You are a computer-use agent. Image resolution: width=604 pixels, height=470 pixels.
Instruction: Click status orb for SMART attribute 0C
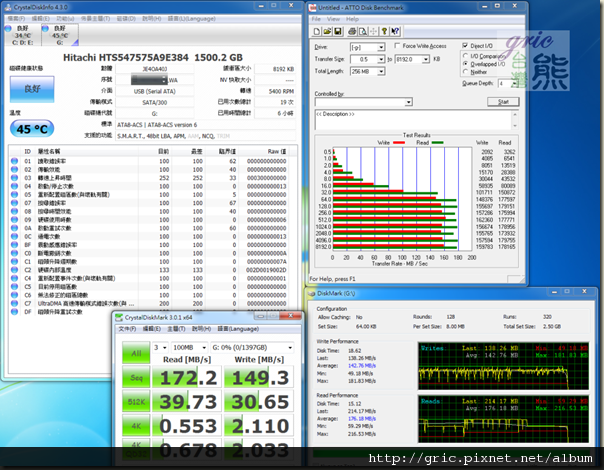pyautogui.click(x=14, y=236)
